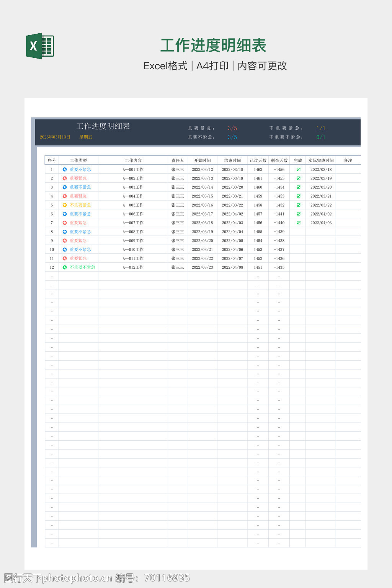
Task: Toggle the 完成 checkbox for A—007工作
Action: pos(298,223)
